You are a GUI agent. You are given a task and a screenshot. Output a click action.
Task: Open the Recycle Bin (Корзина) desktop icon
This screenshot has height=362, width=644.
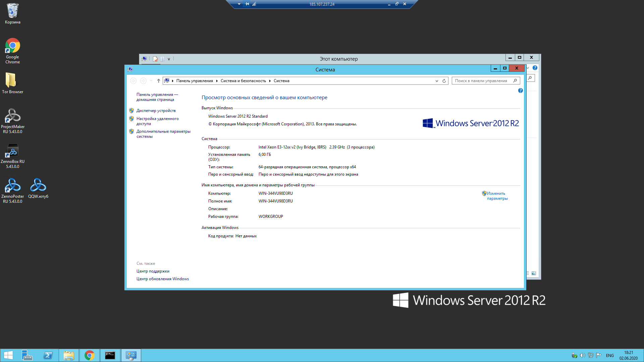click(x=12, y=14)
